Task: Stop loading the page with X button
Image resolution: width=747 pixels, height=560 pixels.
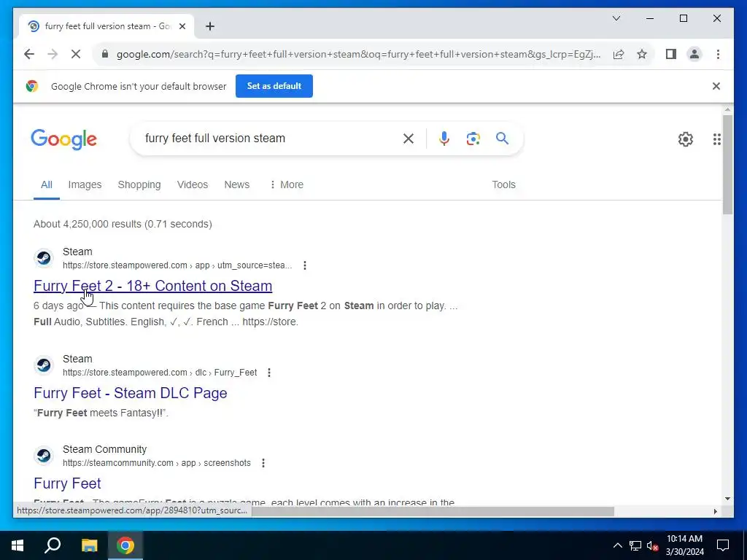Action: [76, 54]
